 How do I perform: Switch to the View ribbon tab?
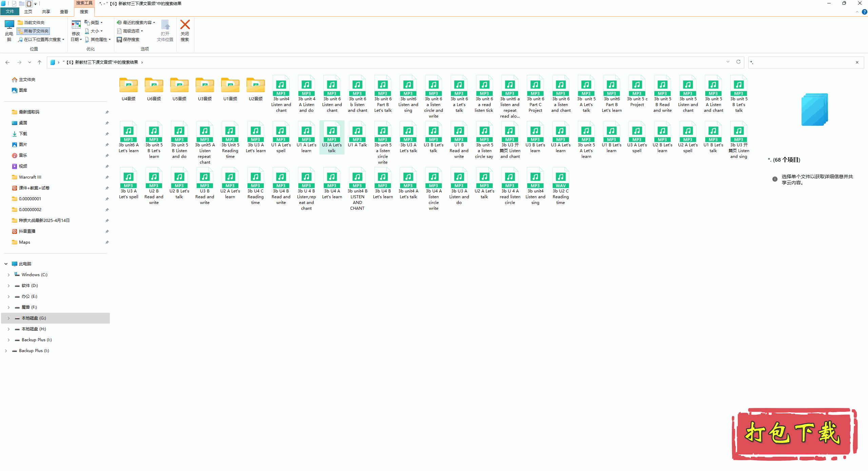[64, 12]
